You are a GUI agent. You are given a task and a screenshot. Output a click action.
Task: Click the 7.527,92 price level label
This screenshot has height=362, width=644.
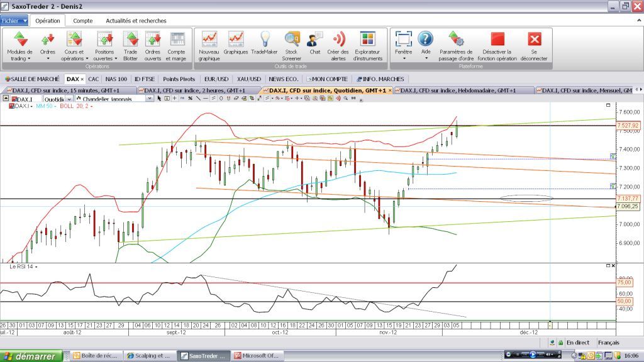(628, 125)
